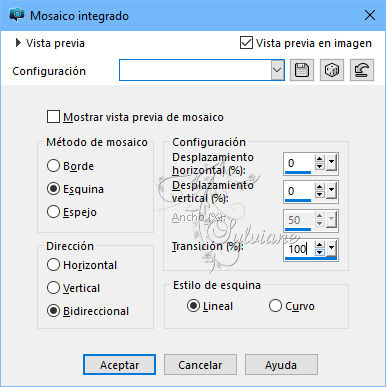Increase Desplazamiento horizontal with up arrow
The image size is (386, 387).
pos(319,159)
